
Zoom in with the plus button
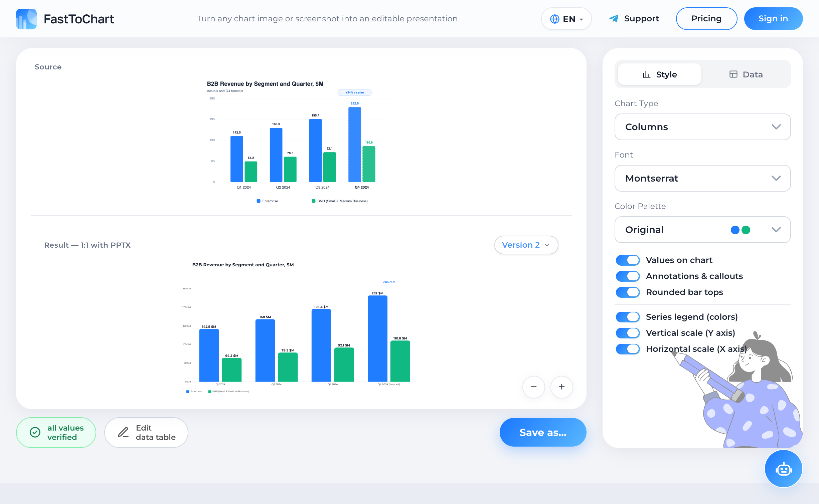562,387
